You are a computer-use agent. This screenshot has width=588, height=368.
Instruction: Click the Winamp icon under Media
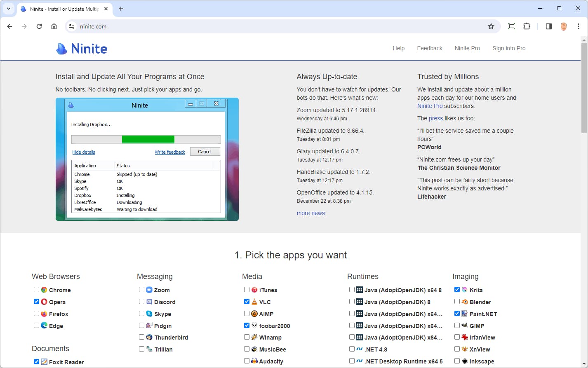tap(254, 337)
